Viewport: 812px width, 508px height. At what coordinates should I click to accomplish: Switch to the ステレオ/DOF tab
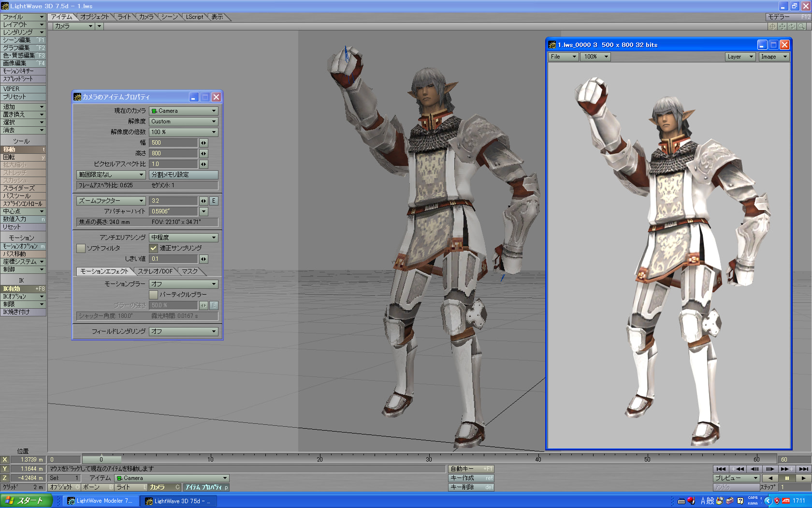pos(155,271)
